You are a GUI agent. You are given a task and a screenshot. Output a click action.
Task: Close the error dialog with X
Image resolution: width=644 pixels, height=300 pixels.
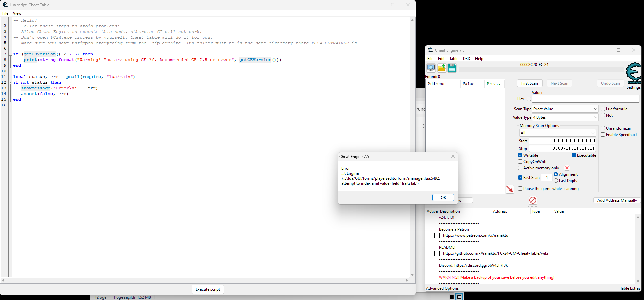tap(453, 157)
